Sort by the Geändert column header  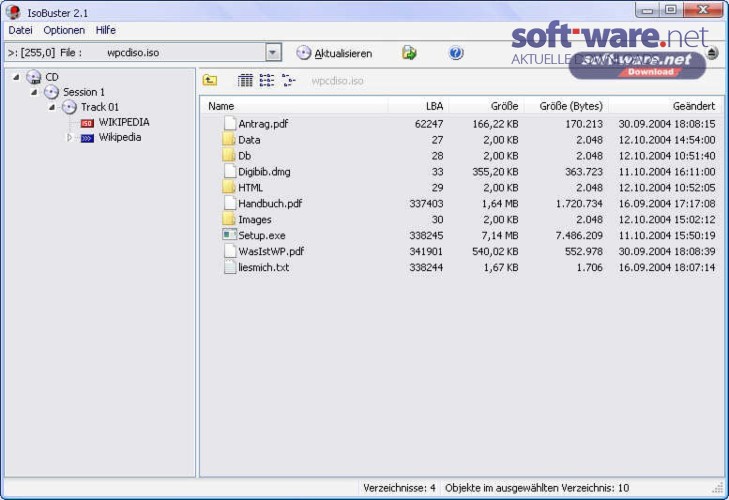pos(665,106)
